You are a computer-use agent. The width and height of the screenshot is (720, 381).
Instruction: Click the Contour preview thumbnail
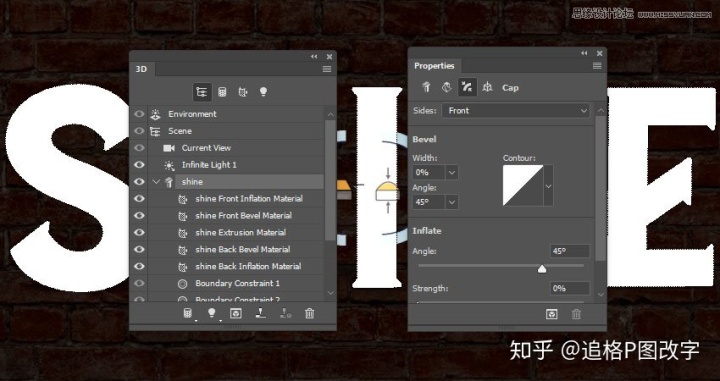[523, 186]
